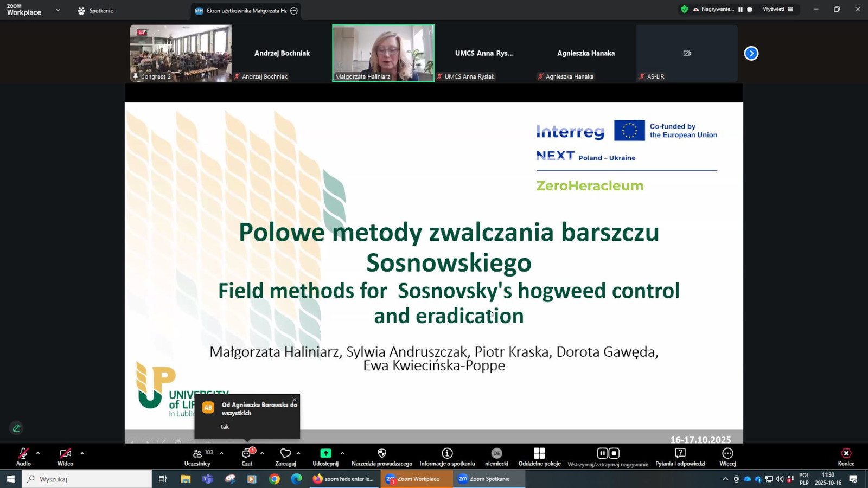868x488 pixels.
Task: Open the Zoom Workplace logo dropdown
Action: (58, 10)
